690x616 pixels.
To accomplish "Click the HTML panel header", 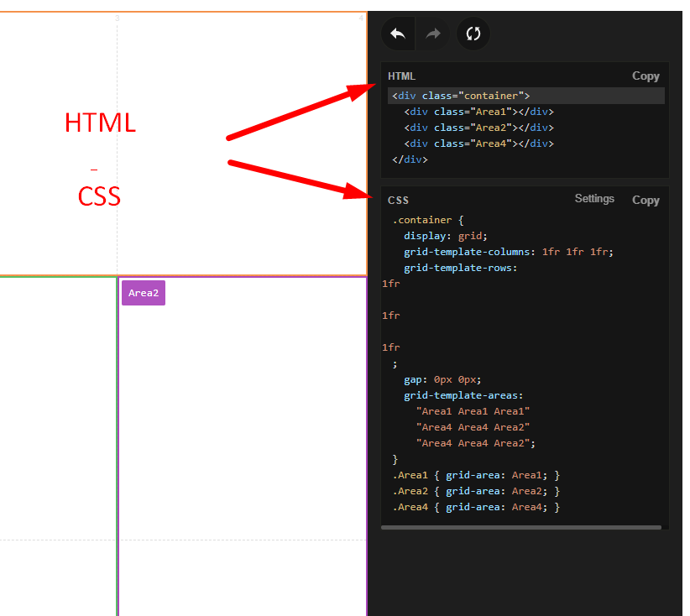I will (x=401, y=76).
